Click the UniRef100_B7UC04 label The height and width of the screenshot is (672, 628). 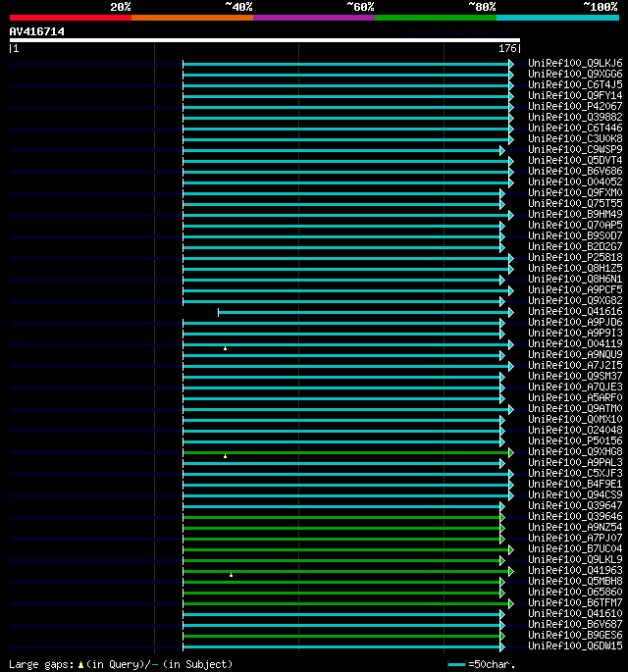pyautogui.click(x=575, y=549)
